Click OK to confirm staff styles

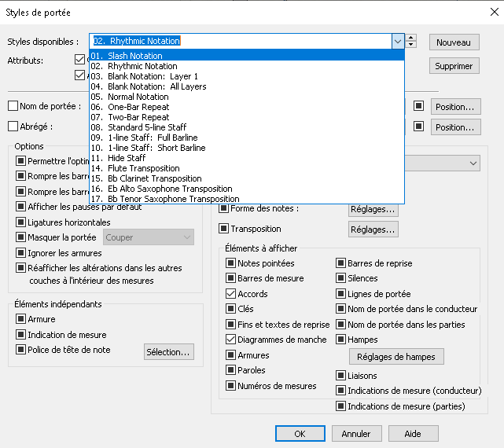(x=300, y=434)
